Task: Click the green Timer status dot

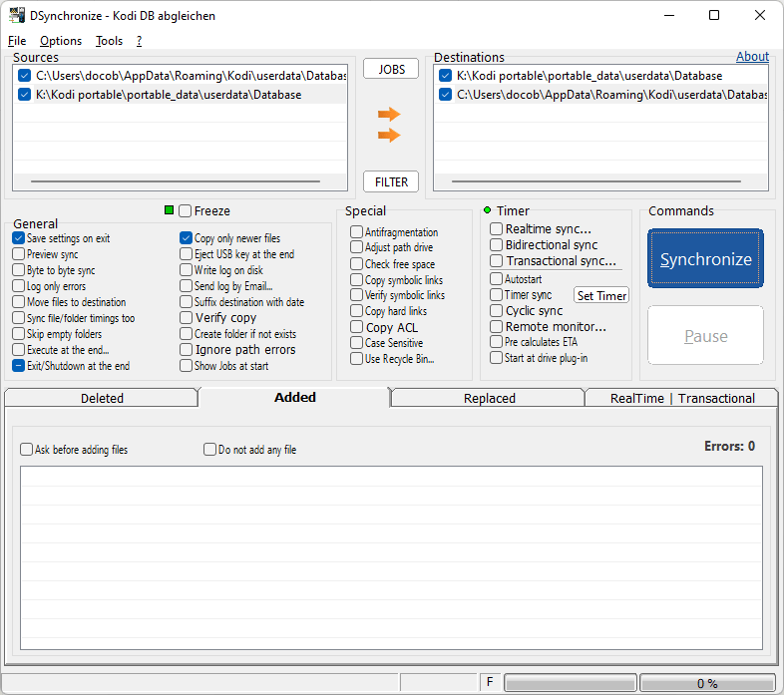Action: [x=487, y=210]
